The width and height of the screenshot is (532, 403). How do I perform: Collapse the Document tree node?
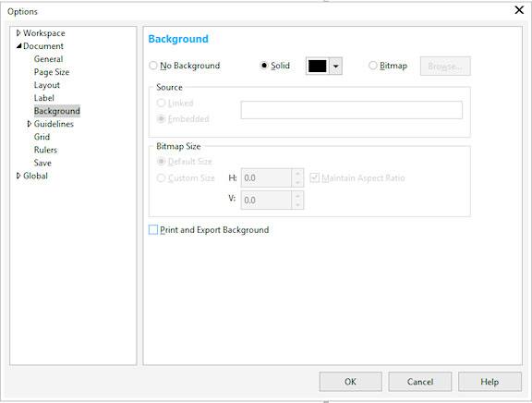[x=18, y=46]
